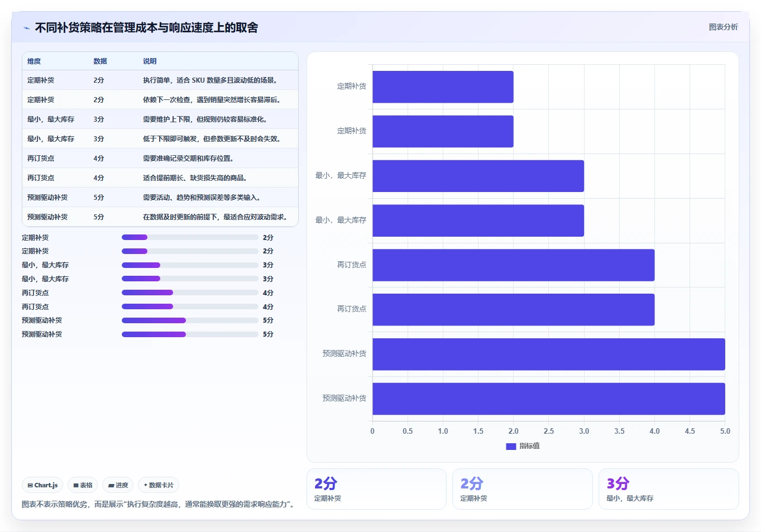
Task: Select the 说明 column header
Action: pos(150,61)
